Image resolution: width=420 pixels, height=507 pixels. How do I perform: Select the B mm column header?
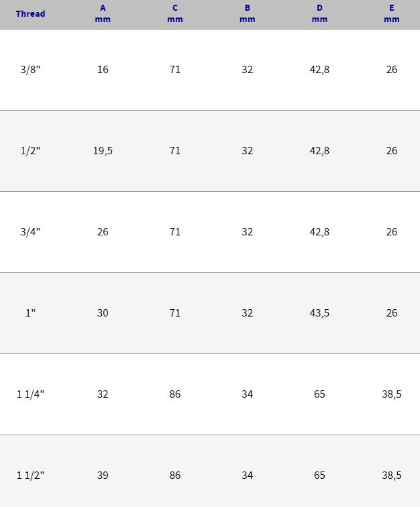(247, 14)
